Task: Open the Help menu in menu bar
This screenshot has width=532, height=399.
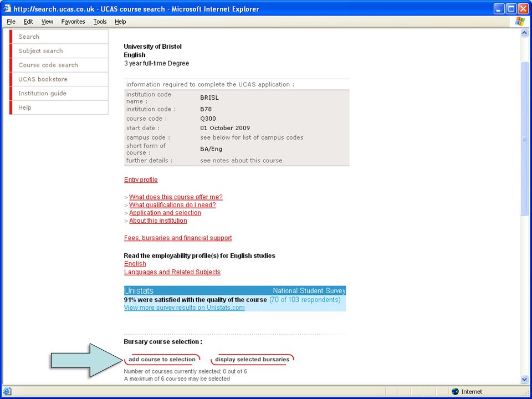Action: 120,22
